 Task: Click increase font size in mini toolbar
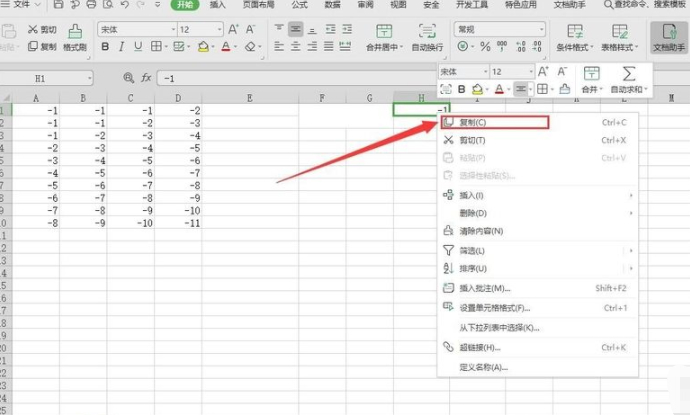tap(543, 71)
